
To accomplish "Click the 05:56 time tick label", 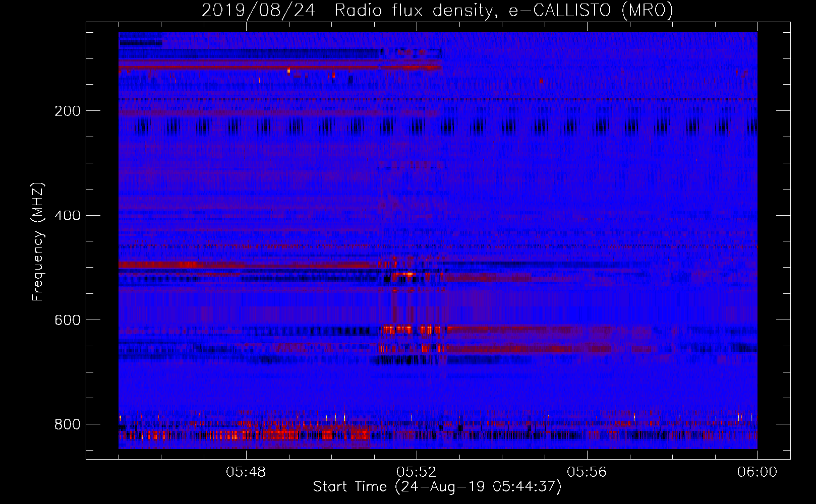I will coord(587,472).
